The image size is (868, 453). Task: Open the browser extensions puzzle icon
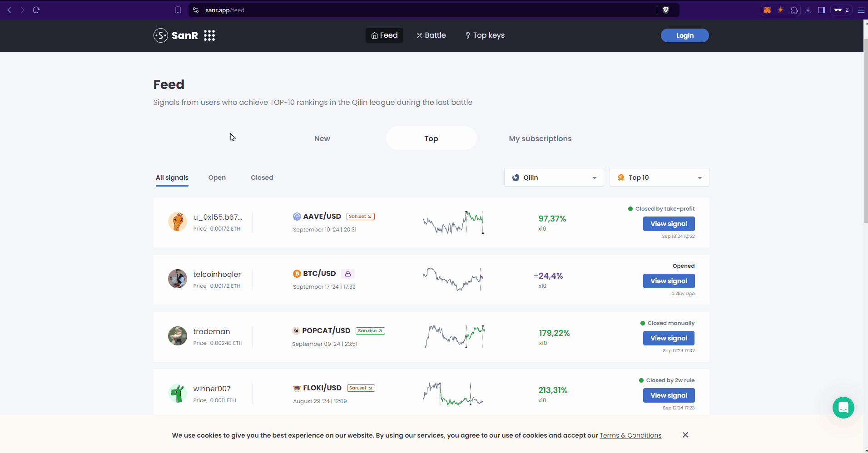click(794, 10)
